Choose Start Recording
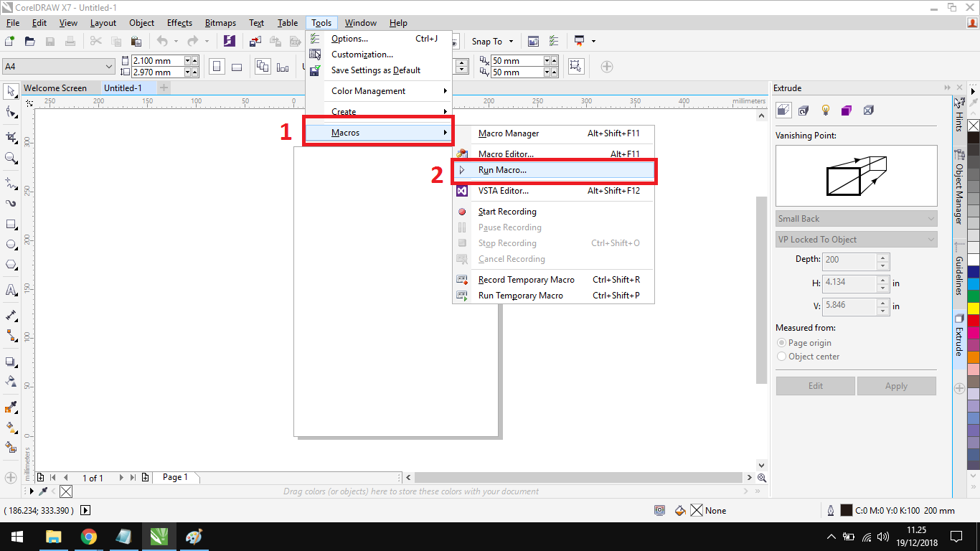Screen dimensions: 980x551 (553, 212)
